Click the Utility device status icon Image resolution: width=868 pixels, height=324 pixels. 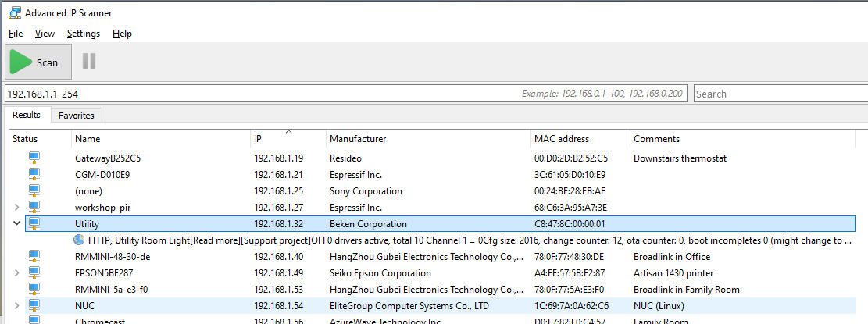click(x=34, y=223)
